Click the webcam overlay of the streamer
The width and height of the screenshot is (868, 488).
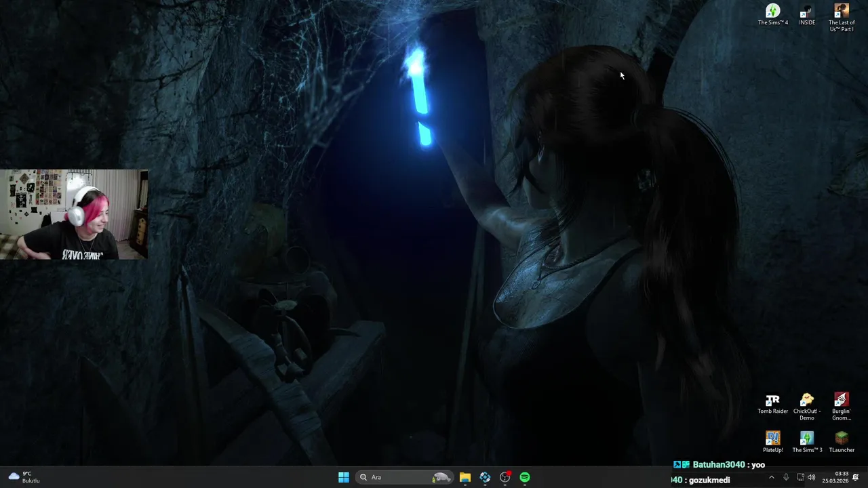coord(74,214)
